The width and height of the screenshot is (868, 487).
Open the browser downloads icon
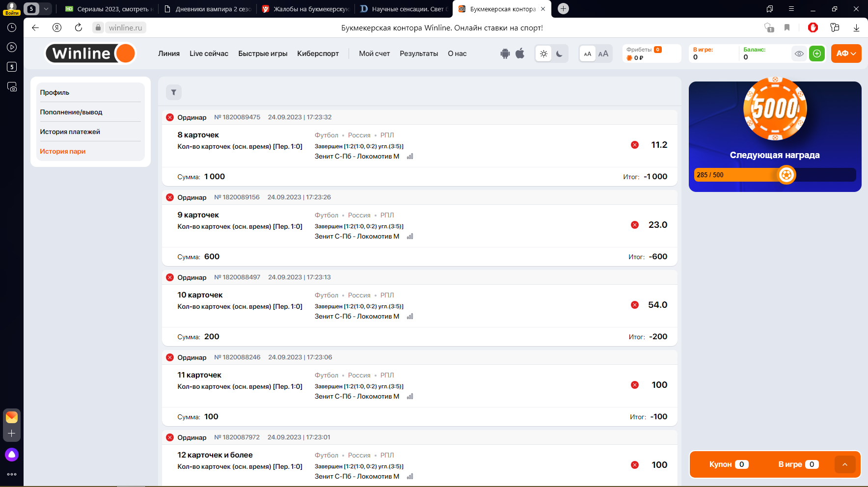pos(856,27)
